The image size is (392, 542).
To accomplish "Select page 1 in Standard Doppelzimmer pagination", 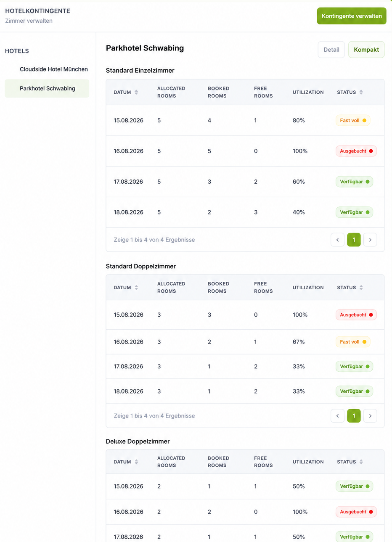I will click(x=354, y=416).
